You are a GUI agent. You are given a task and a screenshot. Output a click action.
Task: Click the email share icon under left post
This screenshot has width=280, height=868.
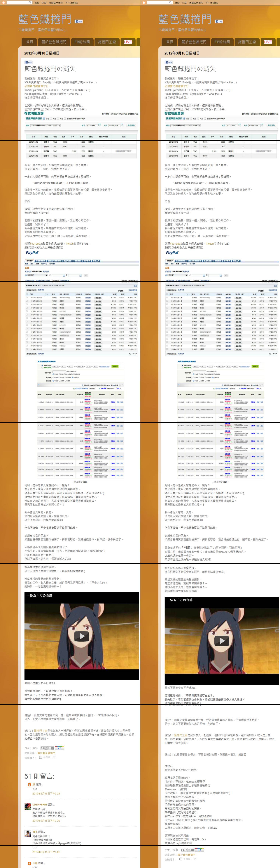(42, 748)
